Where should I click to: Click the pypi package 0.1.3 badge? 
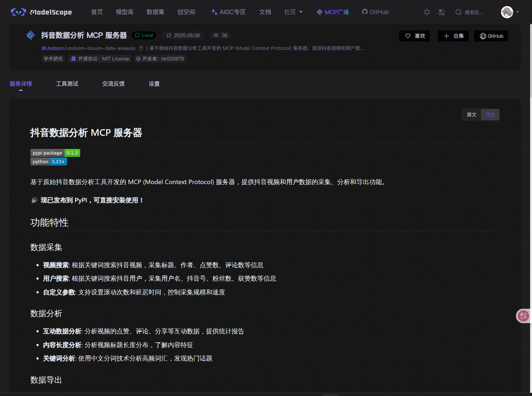click(55, 153)
